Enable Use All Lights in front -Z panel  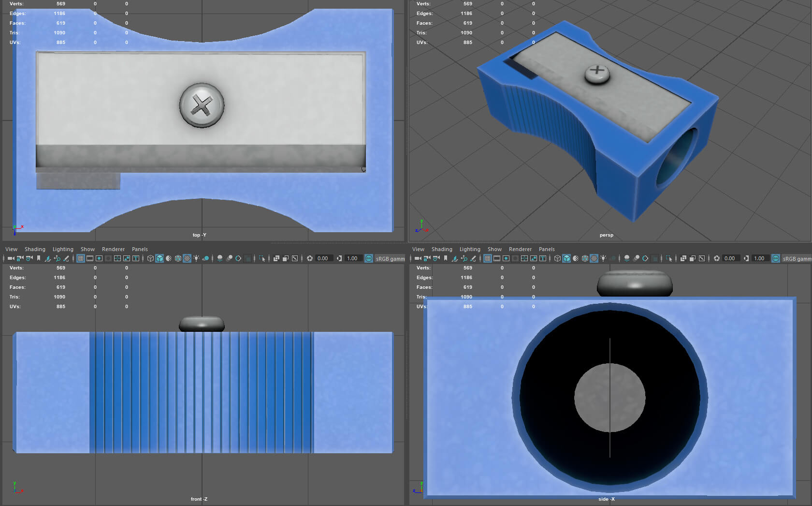[x=196, y=258]
